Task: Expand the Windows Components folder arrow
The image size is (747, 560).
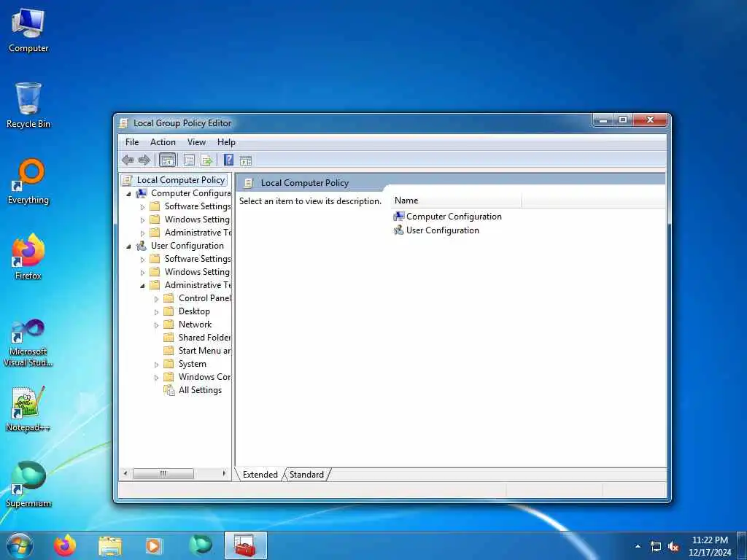Action: 156,378
